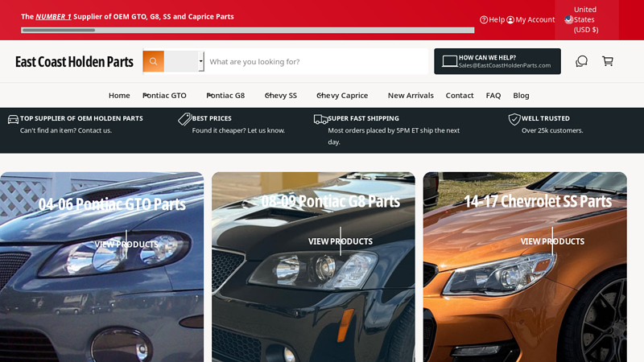644x362 pixels.
Task: Click the Best Prices tag icon
Action: pyautogui.click(x=184, y=119)
